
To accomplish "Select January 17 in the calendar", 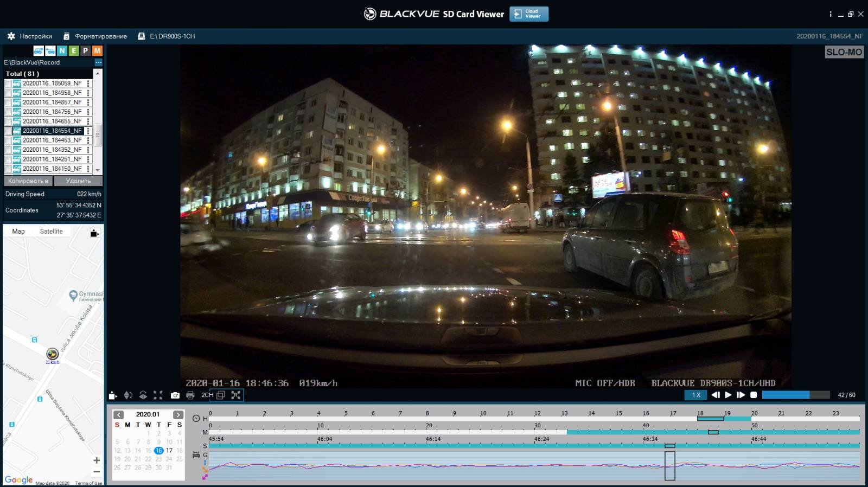I will [169, 451].
